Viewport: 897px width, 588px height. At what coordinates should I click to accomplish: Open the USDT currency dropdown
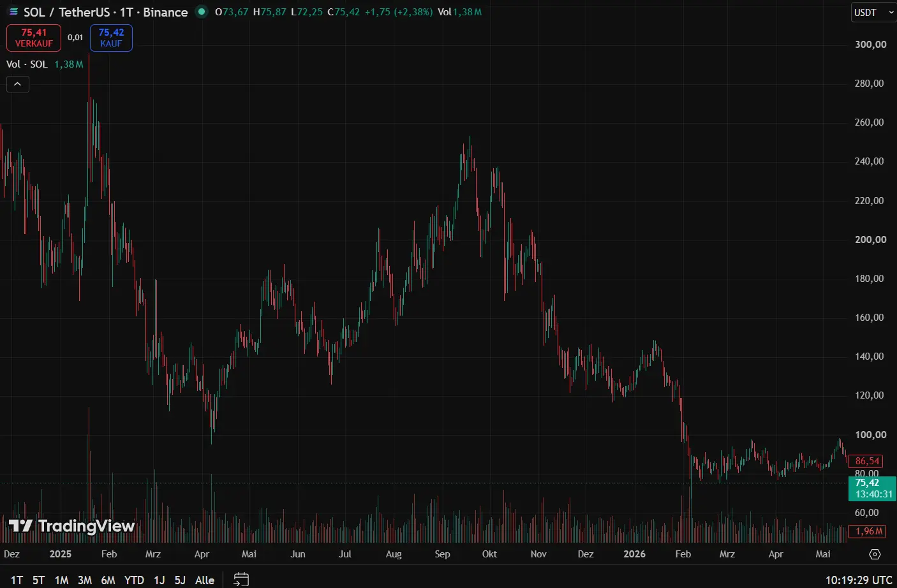point(873,12)
